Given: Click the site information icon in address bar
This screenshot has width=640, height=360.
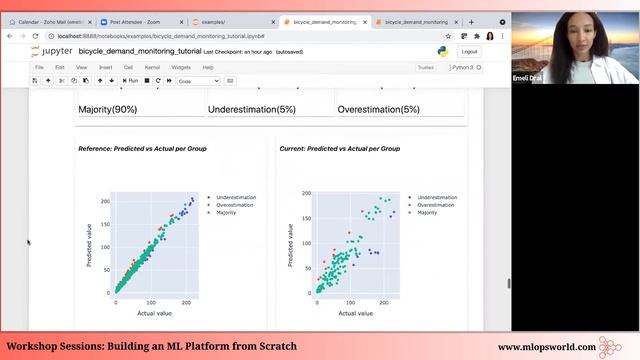Looking at the screenshot, I should pyautogui.click(x=51, y=36).
